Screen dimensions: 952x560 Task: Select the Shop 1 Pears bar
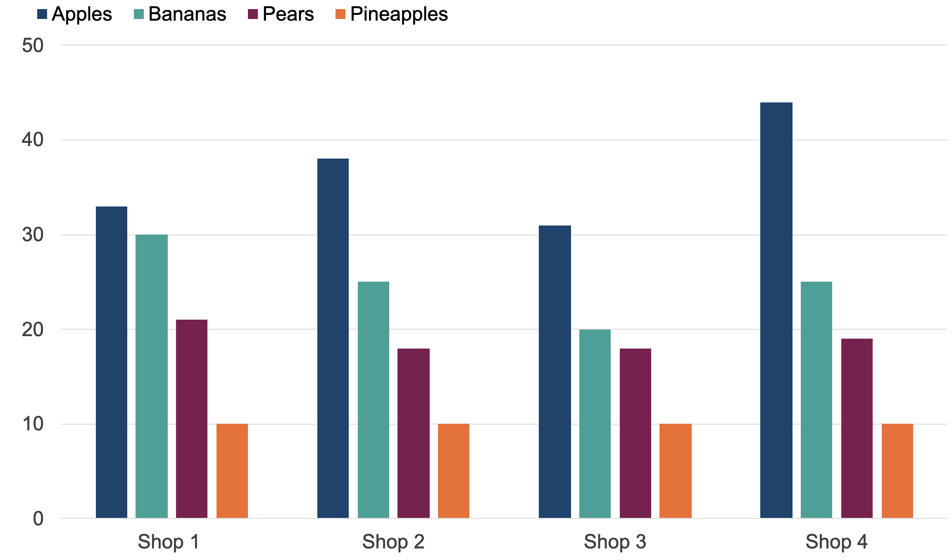pyautogui.click(x=192, y=419)
